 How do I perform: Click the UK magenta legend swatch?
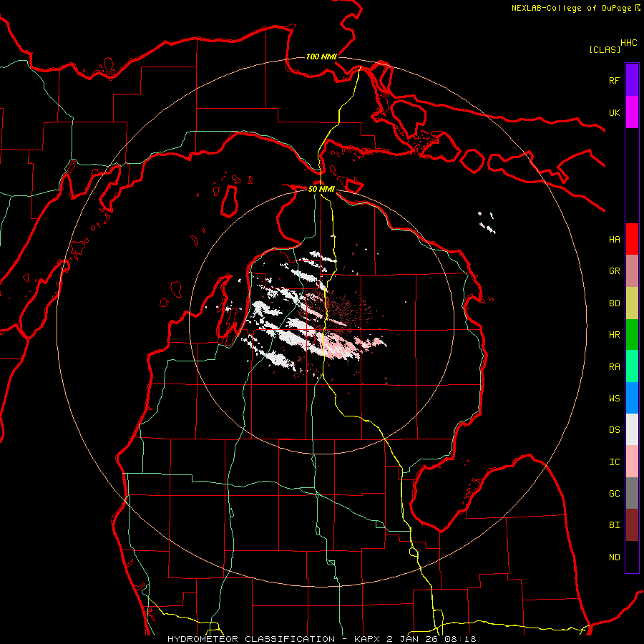click(x=632, y=112)
